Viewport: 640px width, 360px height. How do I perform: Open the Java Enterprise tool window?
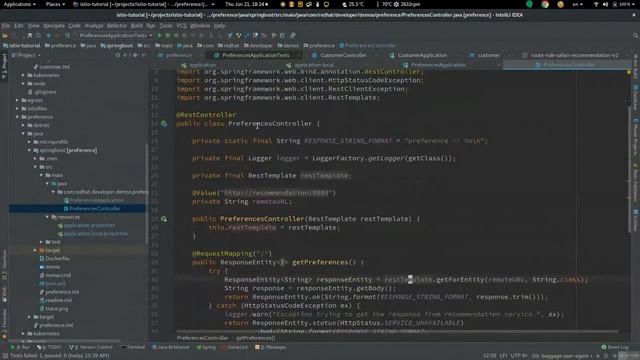click(171, 347)
